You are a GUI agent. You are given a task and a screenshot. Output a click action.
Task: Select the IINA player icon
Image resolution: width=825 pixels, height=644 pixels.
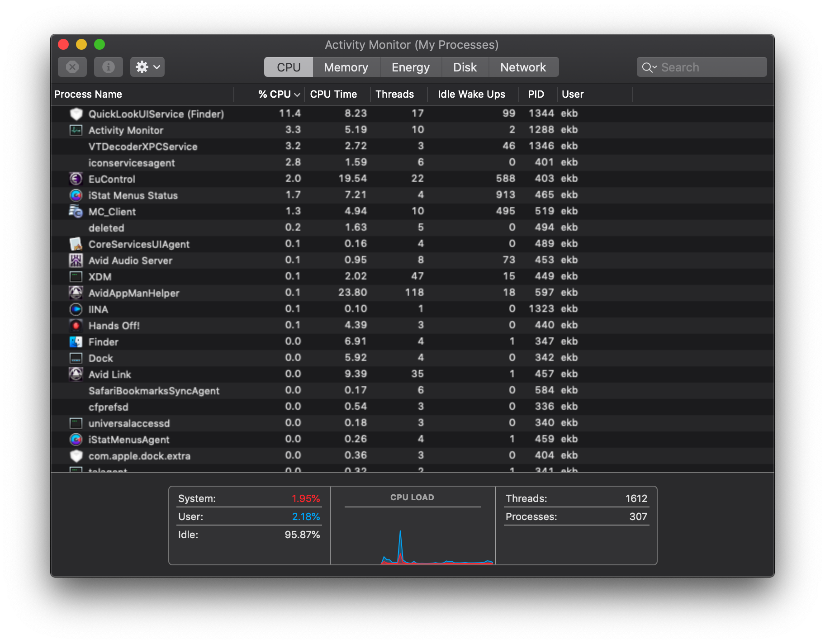76,309
